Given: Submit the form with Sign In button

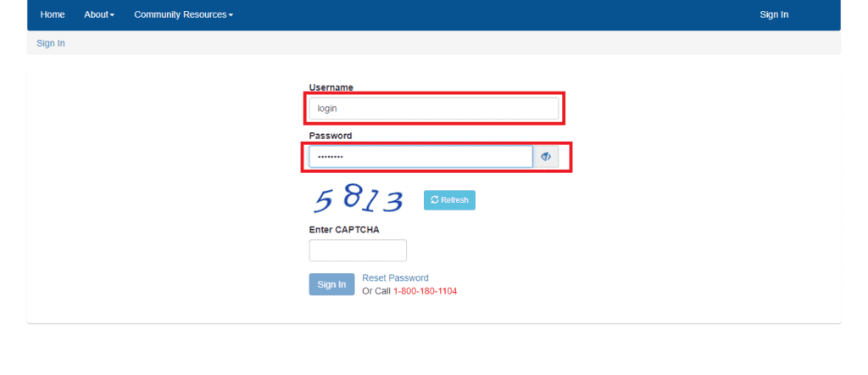Looking at the screenshot, I should (x=331, y=284).
